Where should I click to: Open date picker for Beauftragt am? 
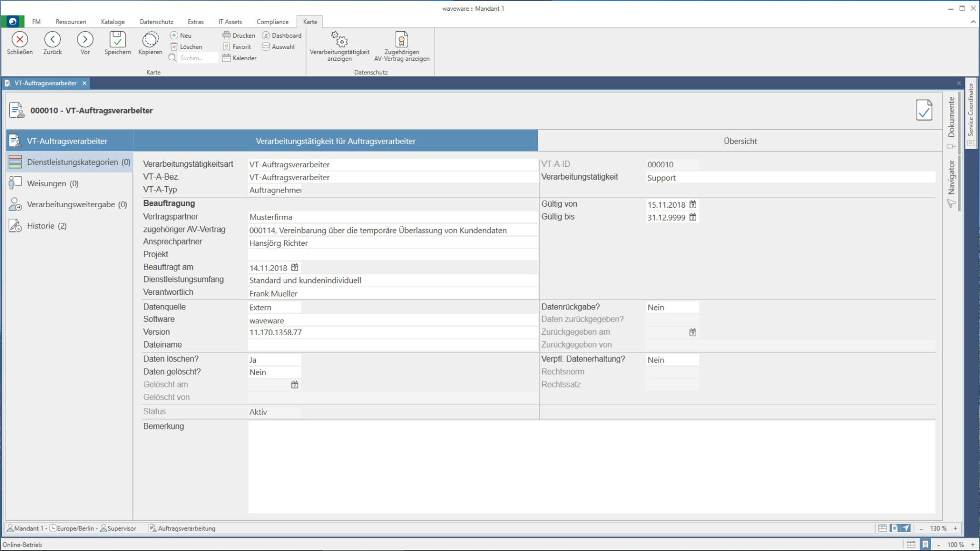[x=295, y=267]
